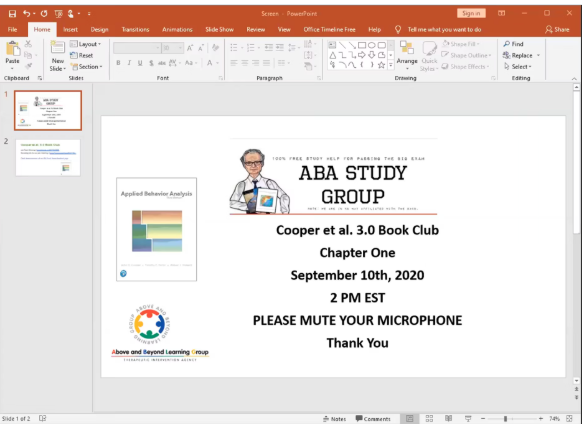
Task: Select the star shape in the shapes gallery
Action: (x=381, y=65)
